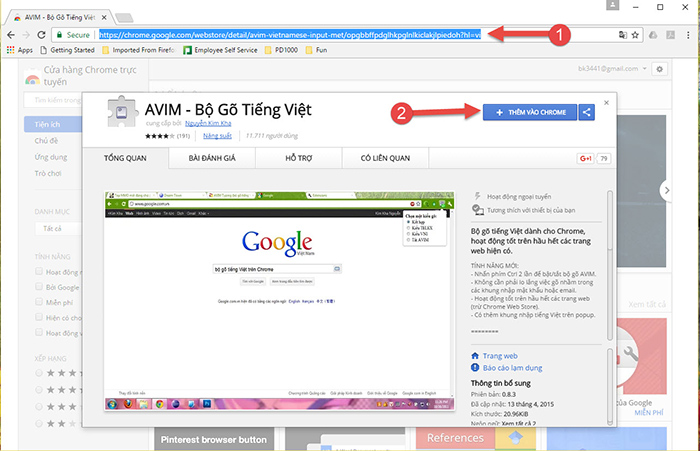Bookmark the page with the star icon
The image size is (700, 451).
pos(635,35)
